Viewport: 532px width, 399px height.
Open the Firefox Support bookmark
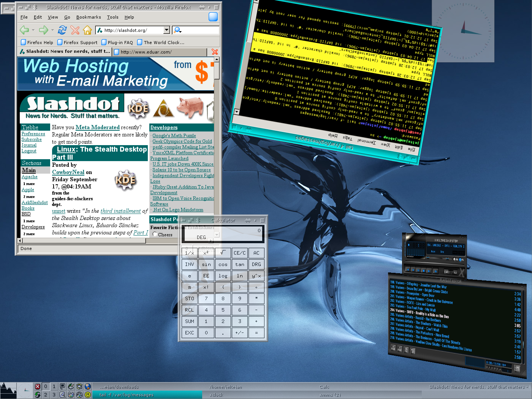[x=77, y=42]
